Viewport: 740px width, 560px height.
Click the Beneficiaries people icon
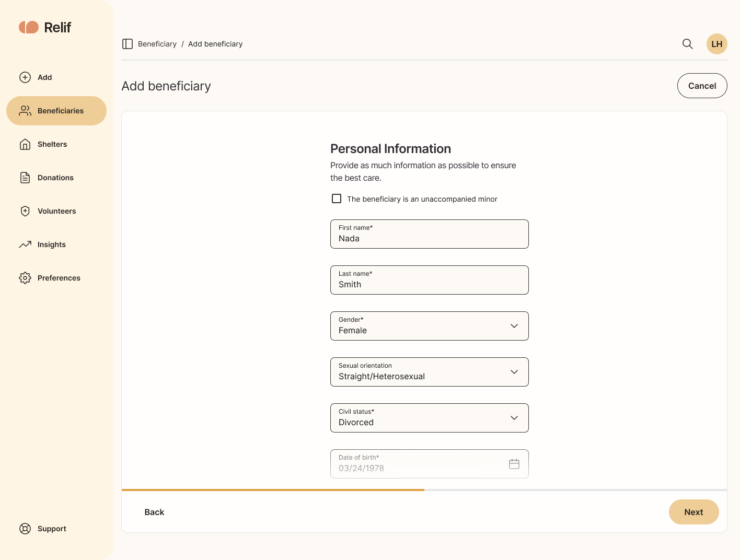click(25, 111)
